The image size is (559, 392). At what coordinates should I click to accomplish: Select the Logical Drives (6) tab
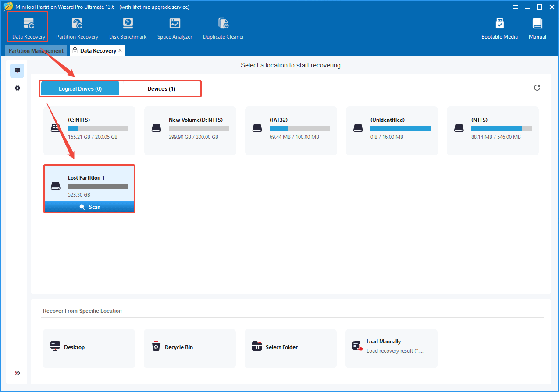point(80,88)
